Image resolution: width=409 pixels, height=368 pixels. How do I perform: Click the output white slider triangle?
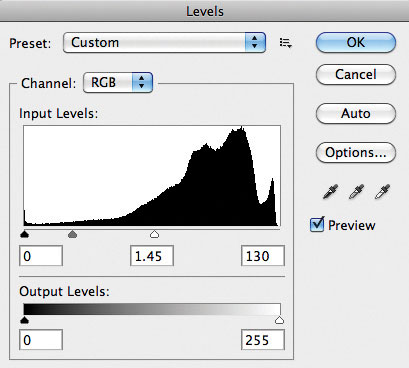click(279, 320)
